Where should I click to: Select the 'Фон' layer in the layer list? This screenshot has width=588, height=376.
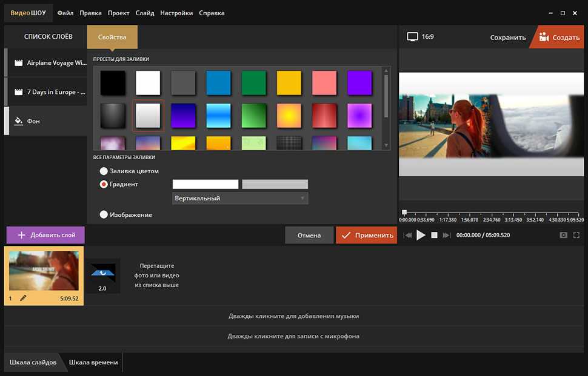pos(45,121)
